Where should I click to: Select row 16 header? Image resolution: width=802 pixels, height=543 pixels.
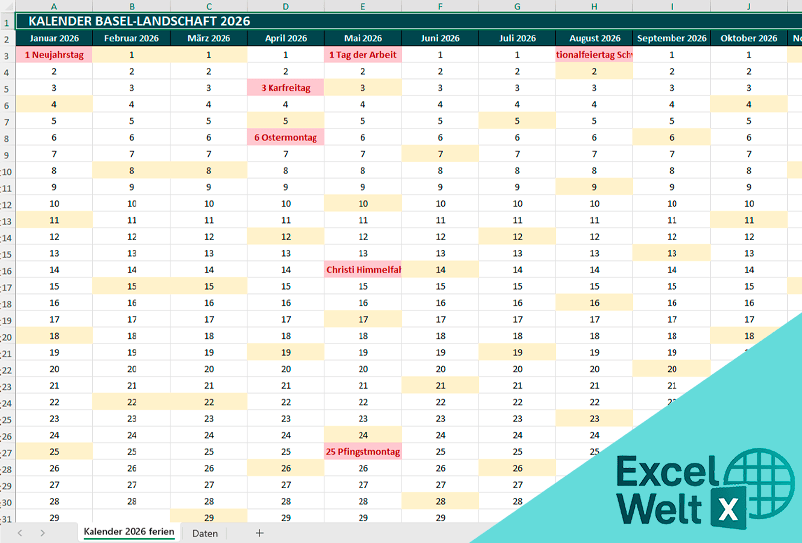pyautogui.click(x=6, y=270)
